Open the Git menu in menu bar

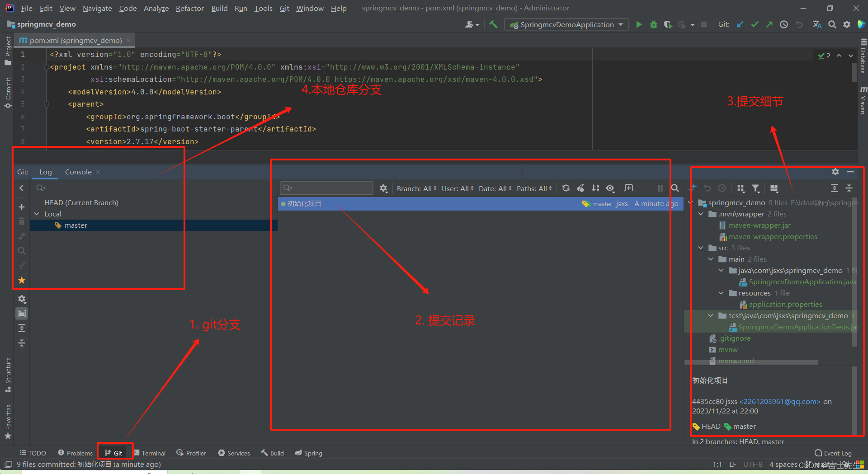pyautogui.click(x=284, y=8)
